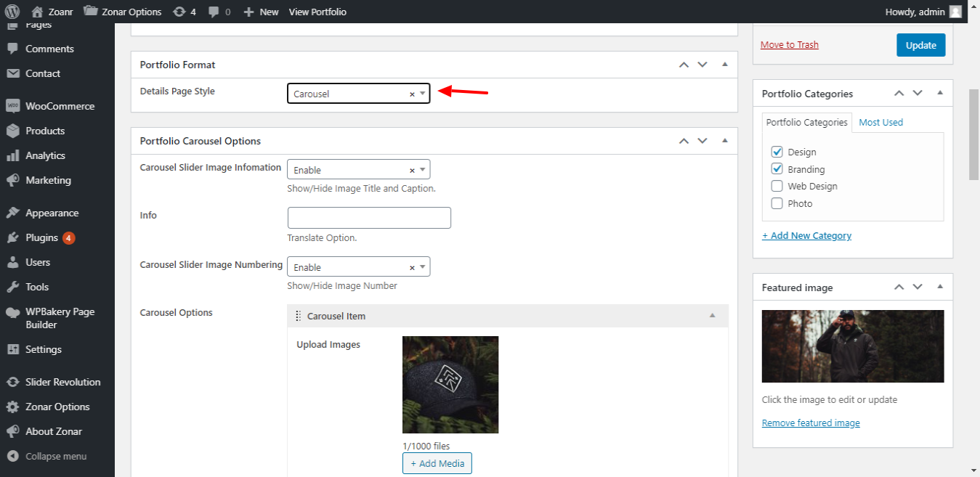Click the WPBakery Page Builder icon

coord(12,312)
